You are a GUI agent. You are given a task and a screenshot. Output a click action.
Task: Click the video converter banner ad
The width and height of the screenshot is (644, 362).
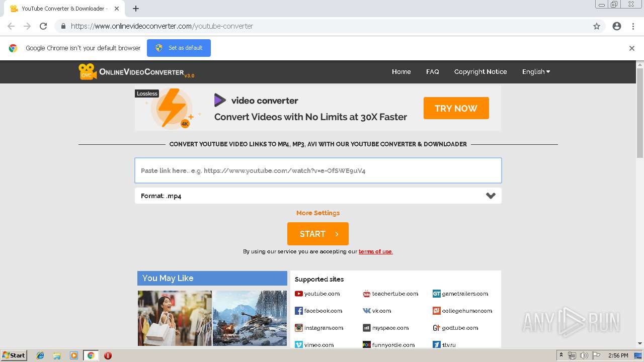[x=318, y=108]
